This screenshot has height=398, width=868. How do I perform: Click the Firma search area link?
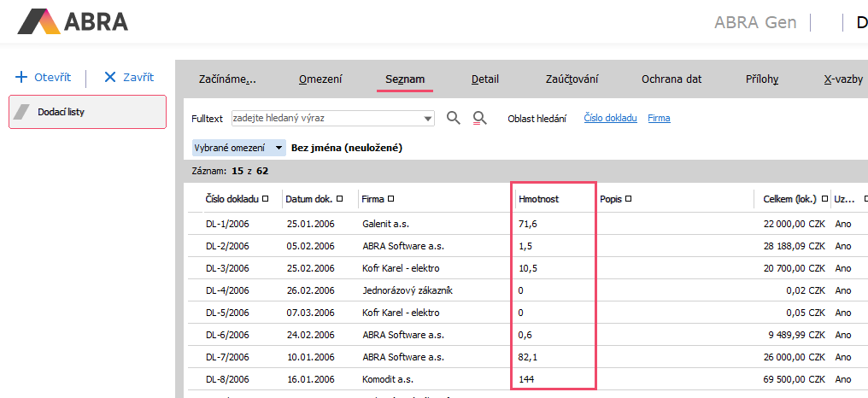tap(659, 118)
